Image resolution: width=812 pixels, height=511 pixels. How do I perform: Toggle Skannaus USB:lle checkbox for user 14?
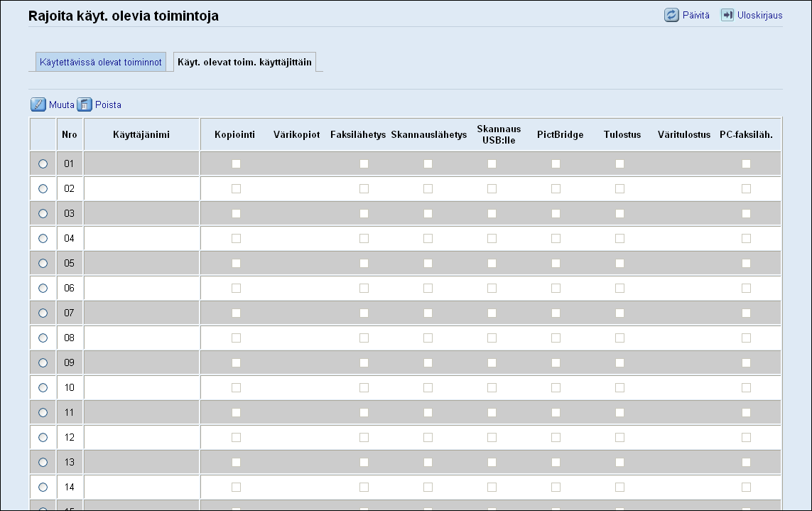click(492, 487)
